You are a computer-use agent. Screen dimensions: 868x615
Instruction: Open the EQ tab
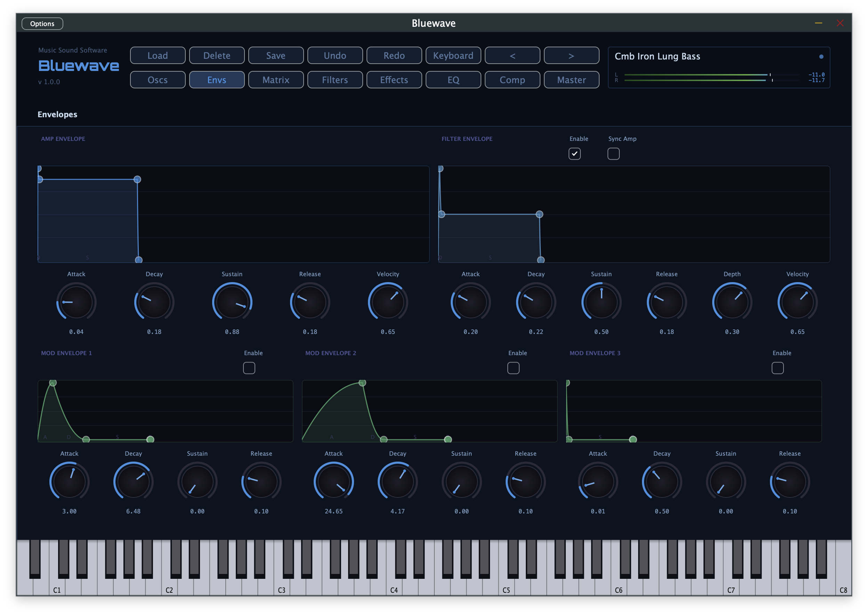point(453,80)
